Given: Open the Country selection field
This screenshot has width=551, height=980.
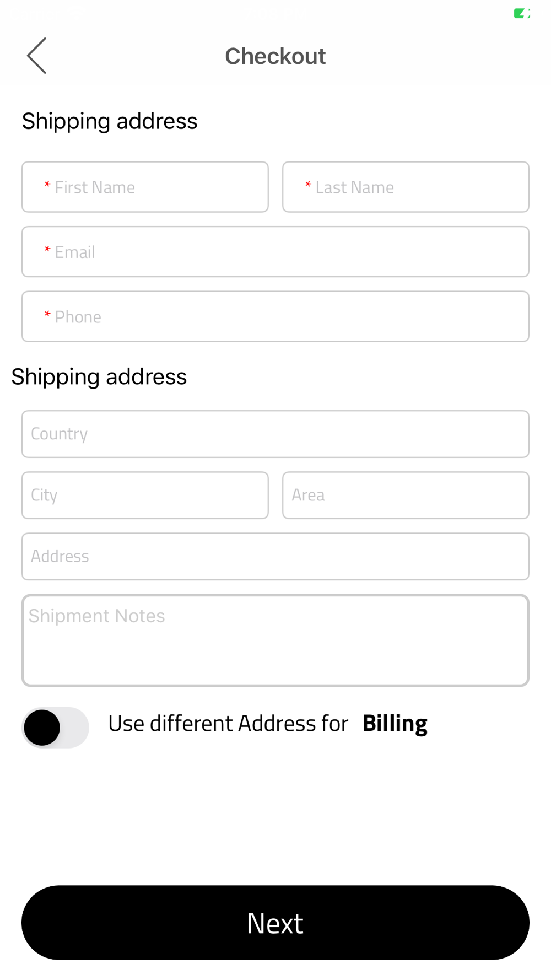Looking at the screenshot, I should pos(275,434).
